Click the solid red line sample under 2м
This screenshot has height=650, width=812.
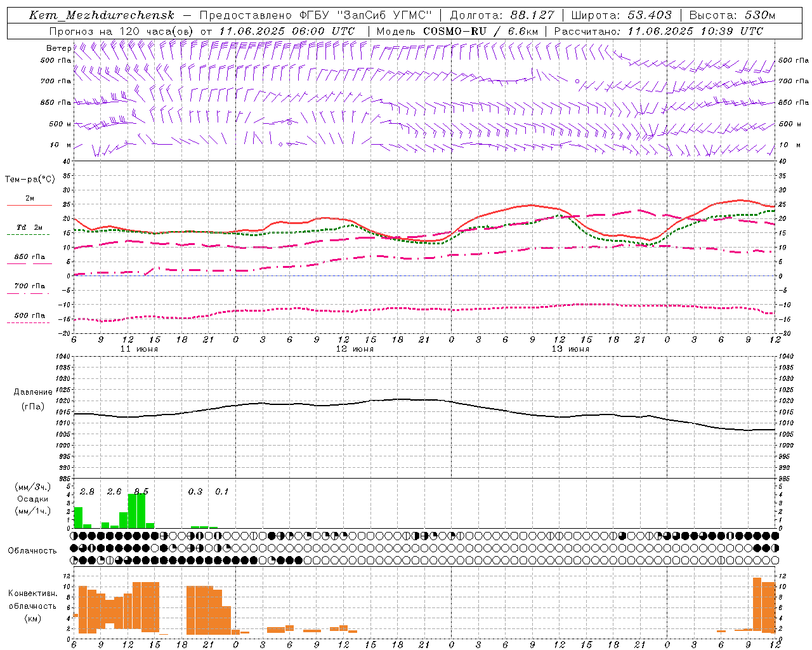pos(29,206)
